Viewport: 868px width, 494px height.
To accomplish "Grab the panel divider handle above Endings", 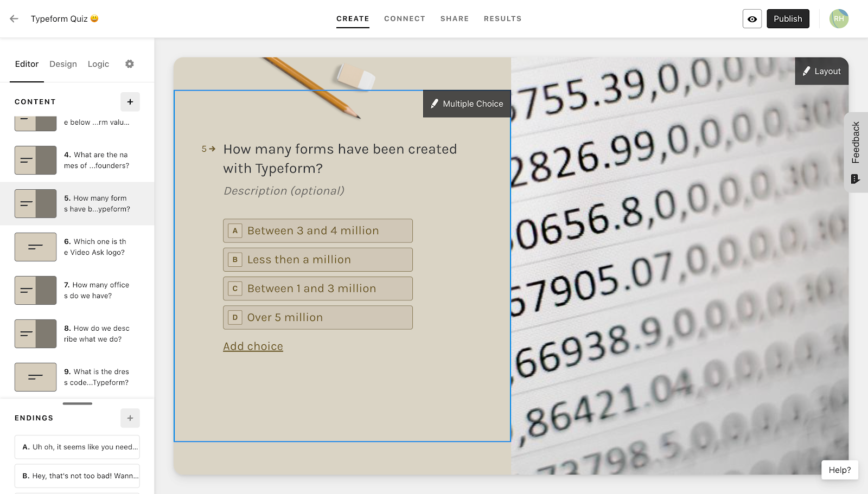I will (x=77, y=403).
